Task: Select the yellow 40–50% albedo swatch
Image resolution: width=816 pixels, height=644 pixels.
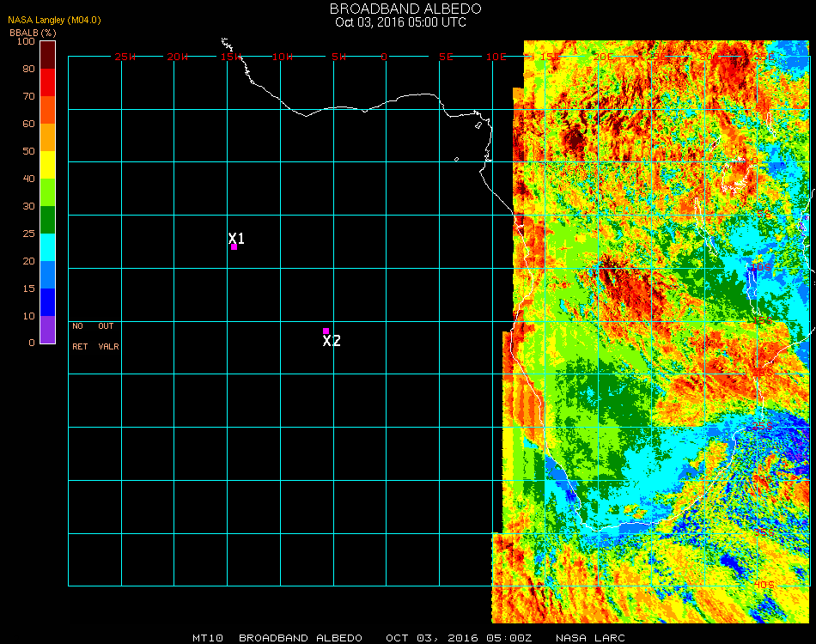Action: pos(48,165)
